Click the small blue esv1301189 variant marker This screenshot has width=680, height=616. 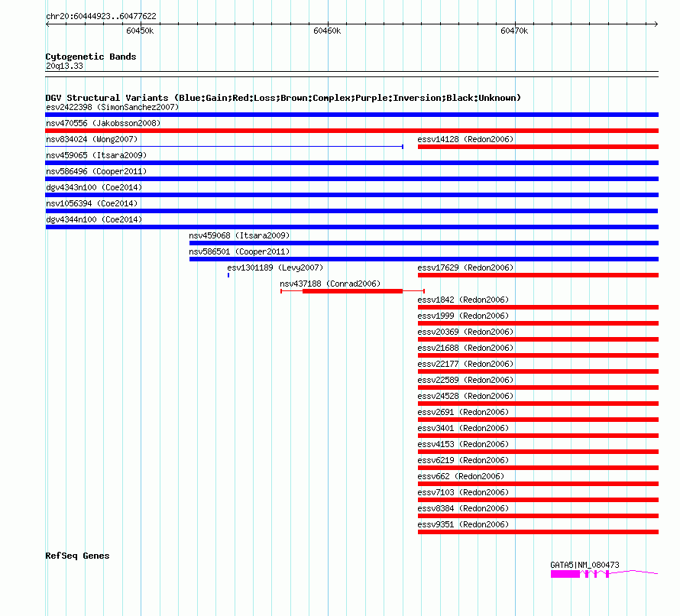click(x=228, y=275)
